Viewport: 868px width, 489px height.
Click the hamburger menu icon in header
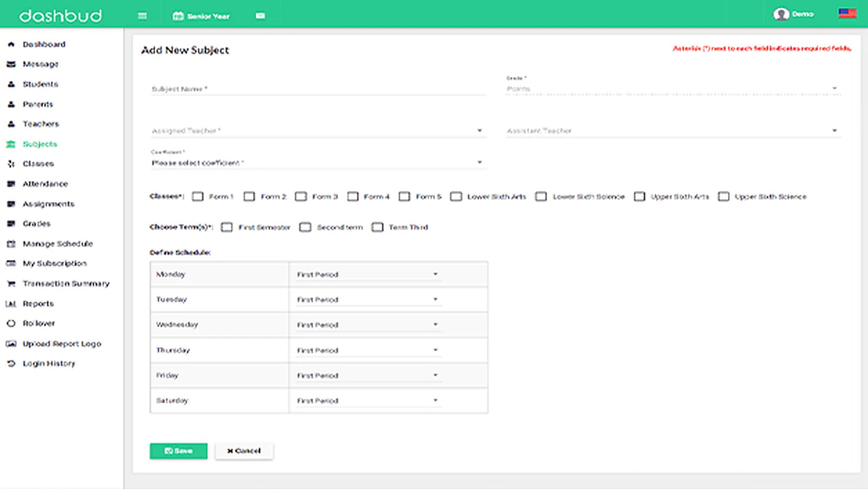coord(142,16)
